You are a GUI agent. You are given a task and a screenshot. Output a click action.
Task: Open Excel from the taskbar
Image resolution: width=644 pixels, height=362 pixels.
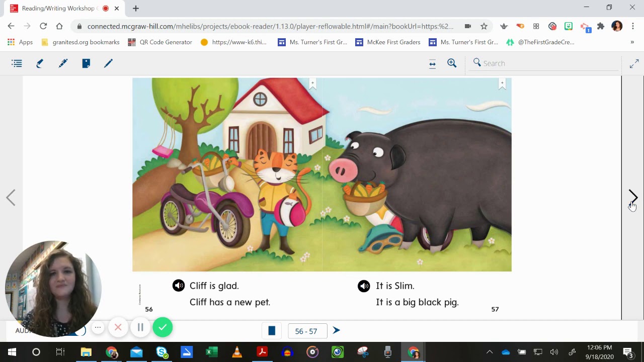(x=212, y=352)
